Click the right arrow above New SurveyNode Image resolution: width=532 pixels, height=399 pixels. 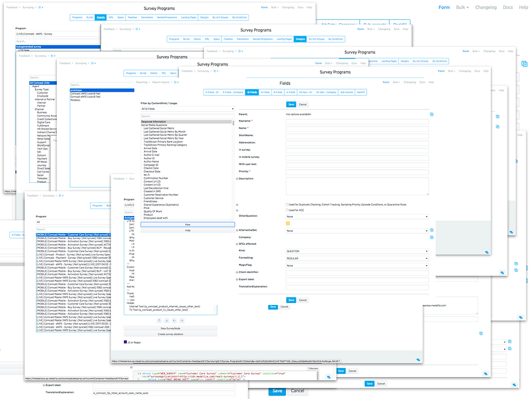click(x=181, y=320)
